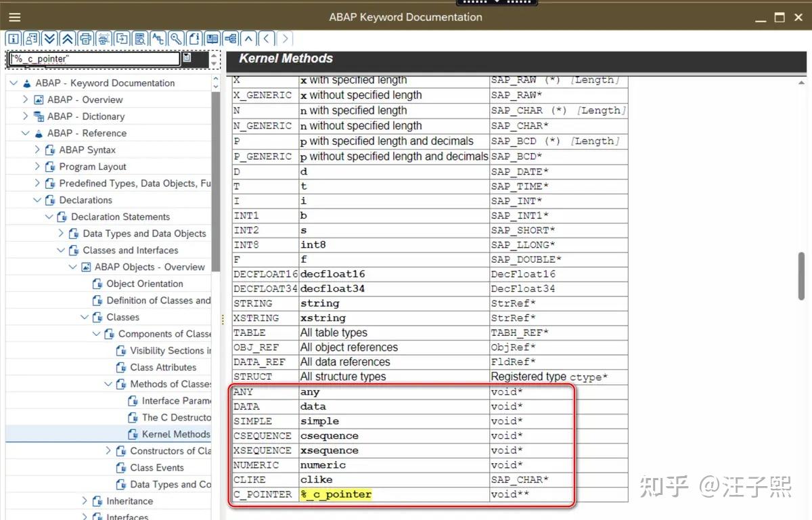
Task: Open the Class Events documentation page
Action: pos(157,467)
